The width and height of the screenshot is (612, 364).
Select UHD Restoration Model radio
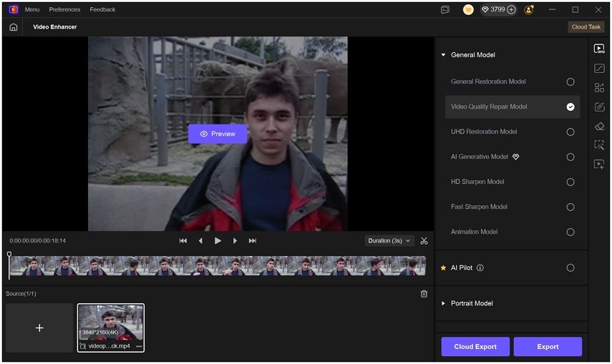tap(570, 132)
